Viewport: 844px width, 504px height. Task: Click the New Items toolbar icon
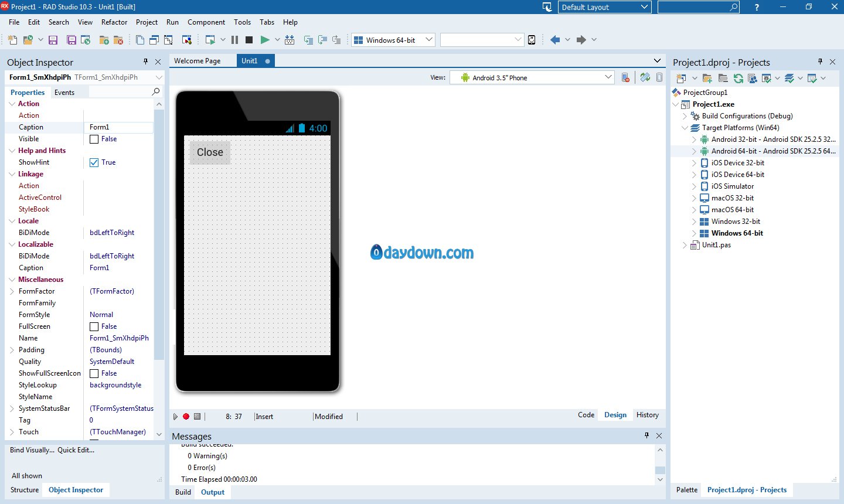pyautogui.click(x=12, y=40)
